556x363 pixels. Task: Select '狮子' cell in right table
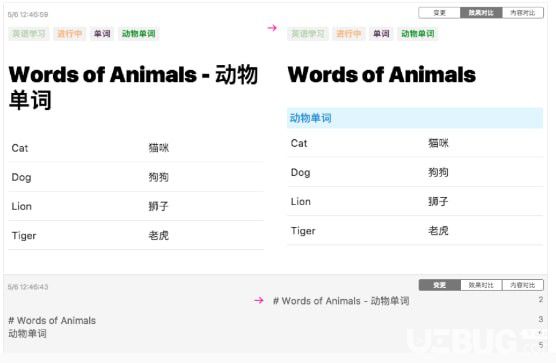pos(438,201)
